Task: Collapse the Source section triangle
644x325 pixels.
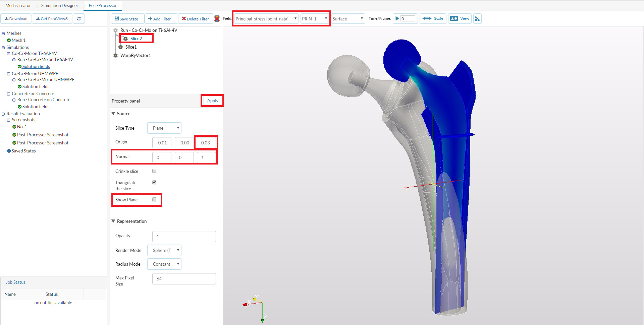Action: (113, 114)
